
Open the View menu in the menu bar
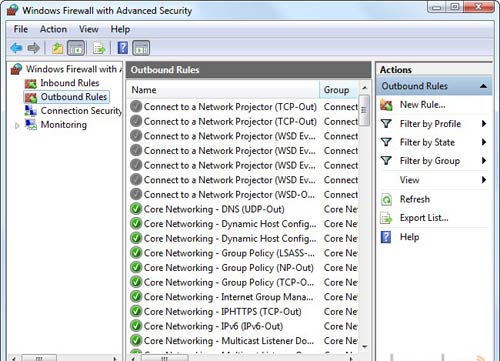coord(89,29)
